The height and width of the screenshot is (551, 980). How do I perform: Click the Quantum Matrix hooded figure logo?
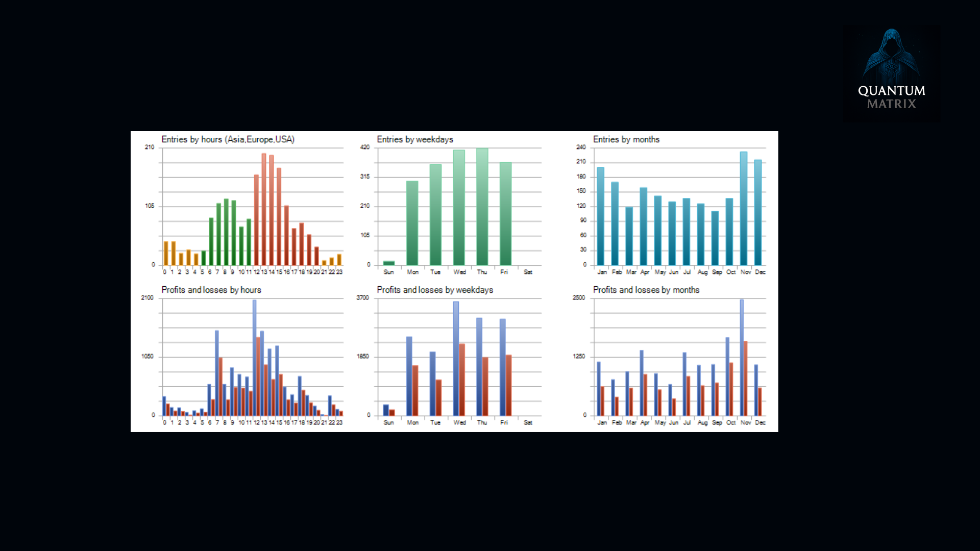(x=891, y=55)
